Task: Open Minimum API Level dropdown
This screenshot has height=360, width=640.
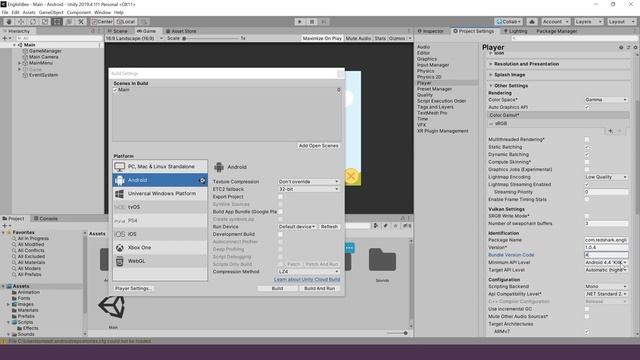Action: tap(606, 262)
